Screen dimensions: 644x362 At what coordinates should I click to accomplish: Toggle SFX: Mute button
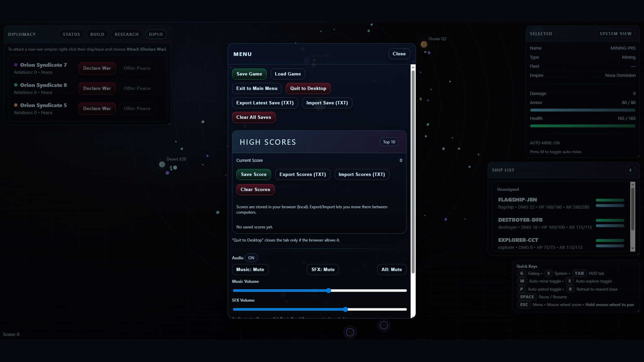pos(323,269)
